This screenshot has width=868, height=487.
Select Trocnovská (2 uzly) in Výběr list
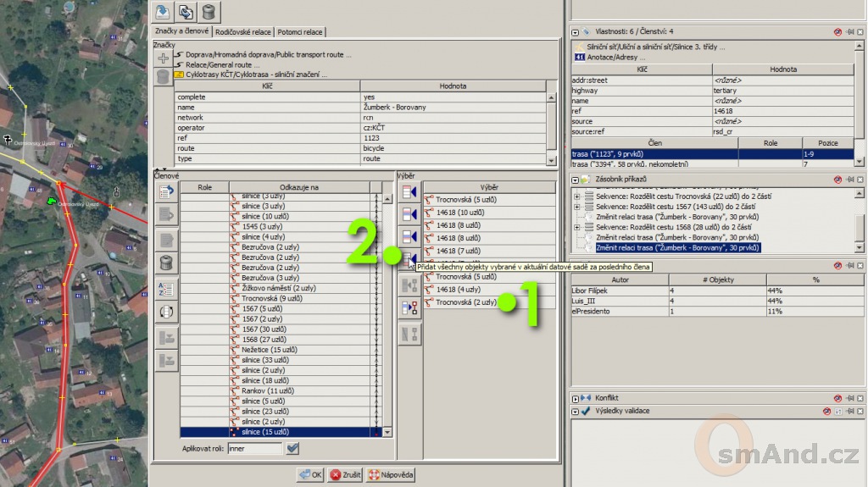point(489,302)
